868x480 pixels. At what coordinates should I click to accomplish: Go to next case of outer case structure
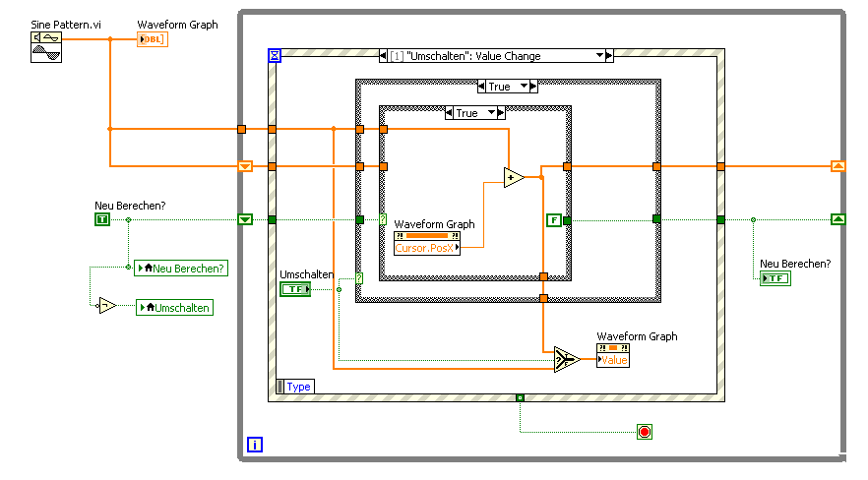[533, 87]
